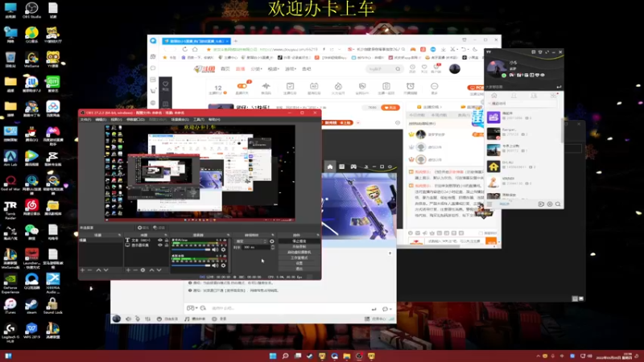The height and width of the screenshot is (362, 644).
Task: Toggle lock on the display capture source
Action: point(167,245)
